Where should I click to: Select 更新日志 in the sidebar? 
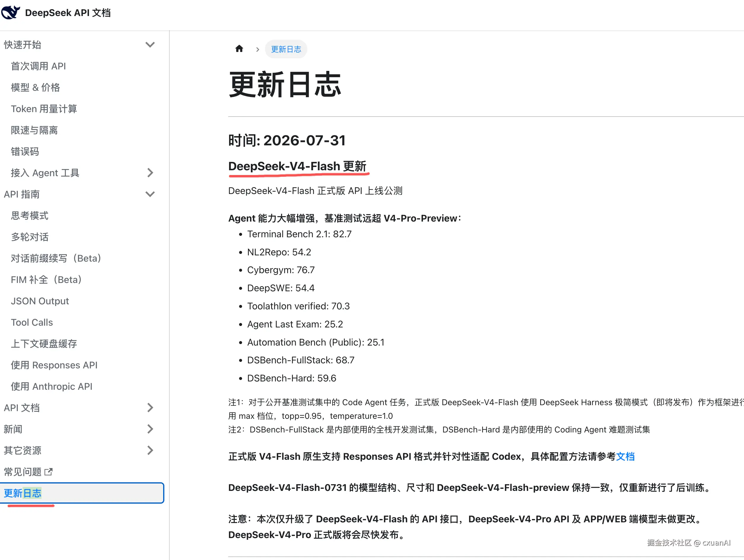(x=82, y=493)
